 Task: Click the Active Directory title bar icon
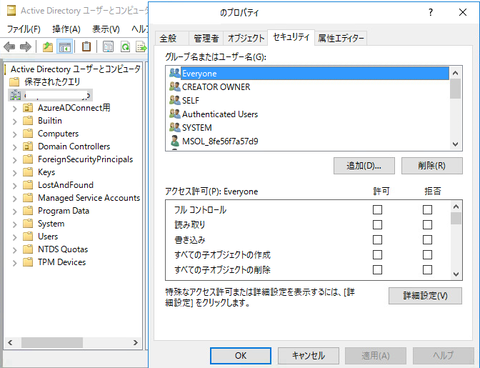click(x=11, y=11)
